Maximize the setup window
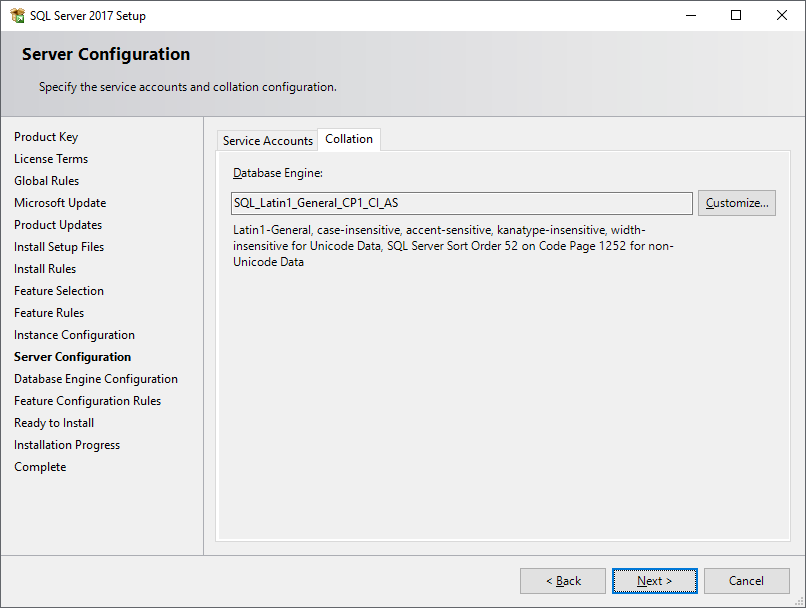The height and width of the screenshot is (608, 806). tap(736, 15)
